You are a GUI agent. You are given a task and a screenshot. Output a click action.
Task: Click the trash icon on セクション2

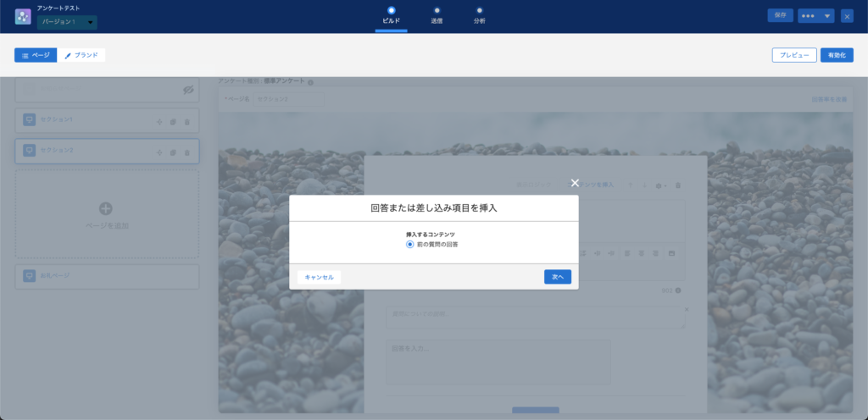pyautogui.click(x=186, y=152)
